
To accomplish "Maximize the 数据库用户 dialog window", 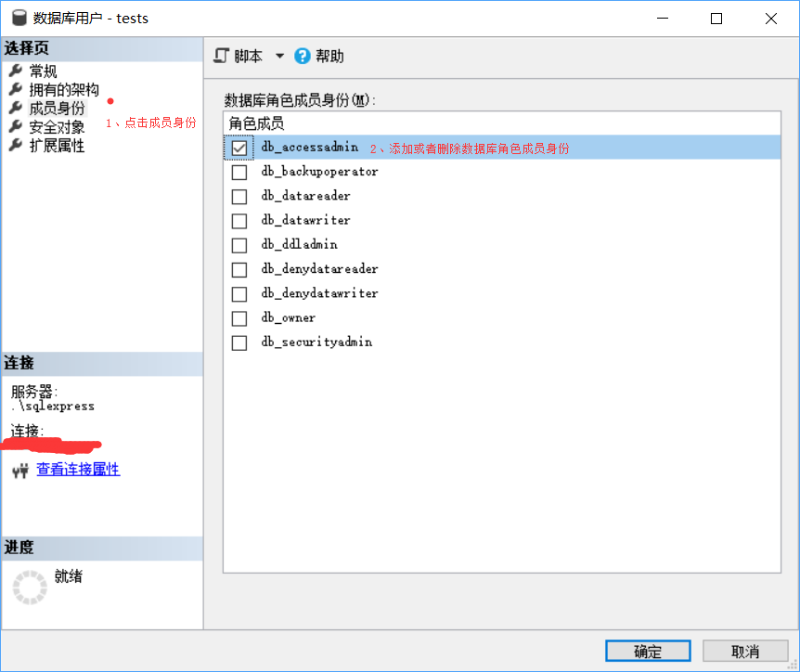I will click(x=716, y=19).
